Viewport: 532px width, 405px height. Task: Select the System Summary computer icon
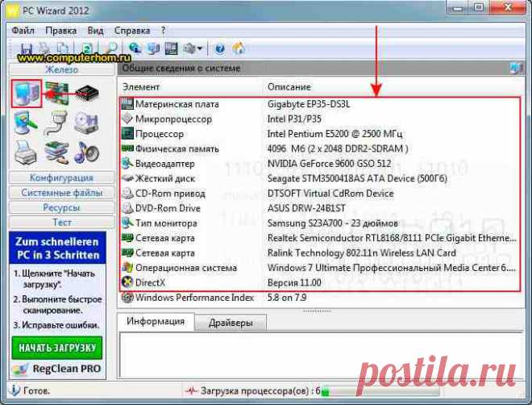tap(27, 94)
